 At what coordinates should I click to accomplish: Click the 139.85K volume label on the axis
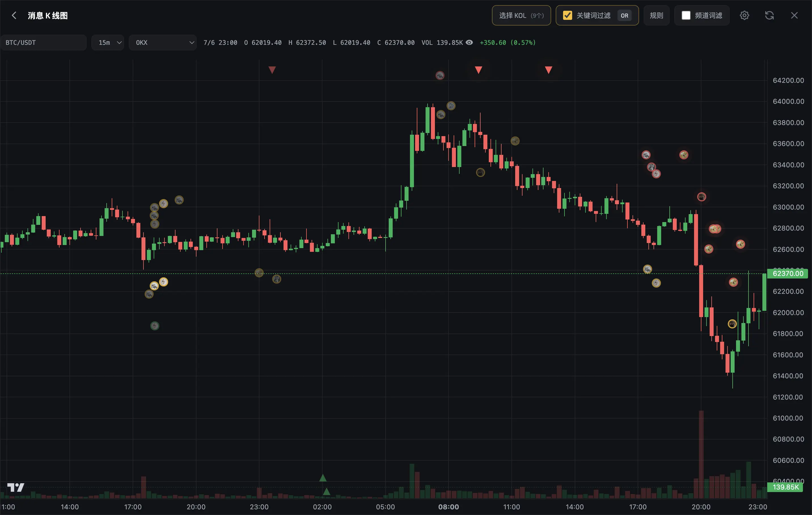point(785,487)
